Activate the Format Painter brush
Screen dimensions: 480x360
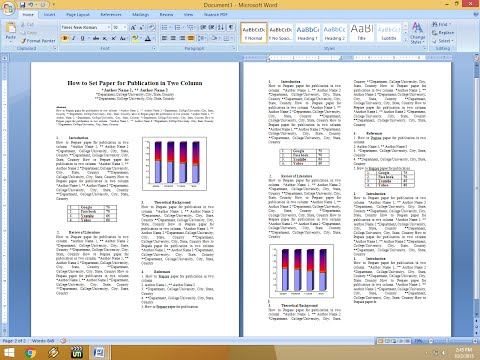click(38, 41)
